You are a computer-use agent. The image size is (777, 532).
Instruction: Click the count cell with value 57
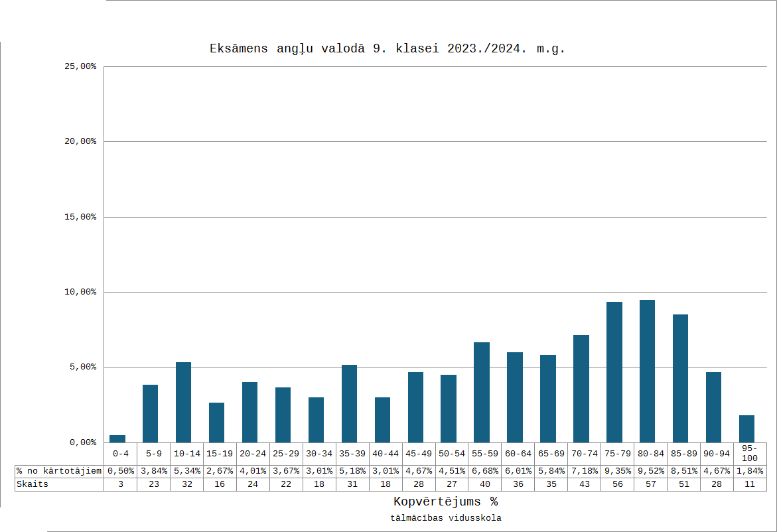click(x=650, y=484)
